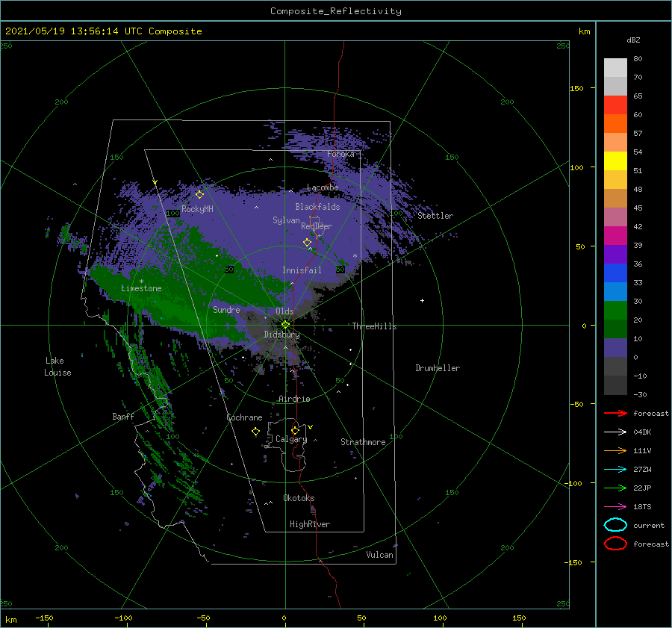Screen dimensions: 672x628
Task: Click the Stettler label
Action: point(435,216)
